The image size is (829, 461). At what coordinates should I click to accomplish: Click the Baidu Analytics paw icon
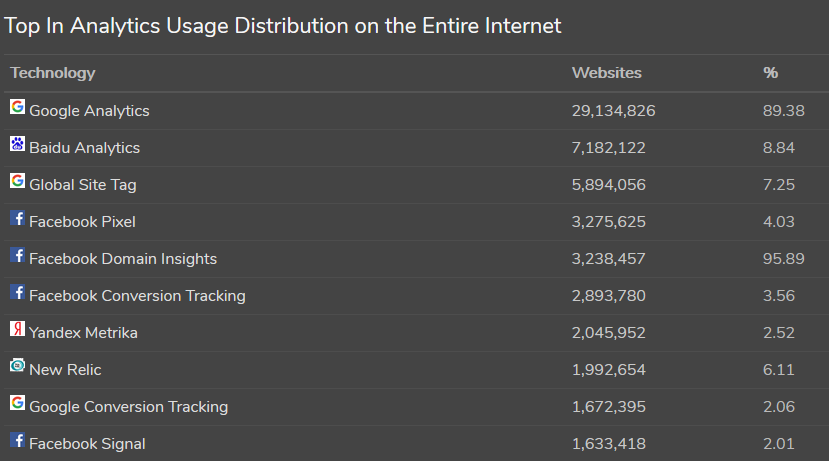coord(17,144)
